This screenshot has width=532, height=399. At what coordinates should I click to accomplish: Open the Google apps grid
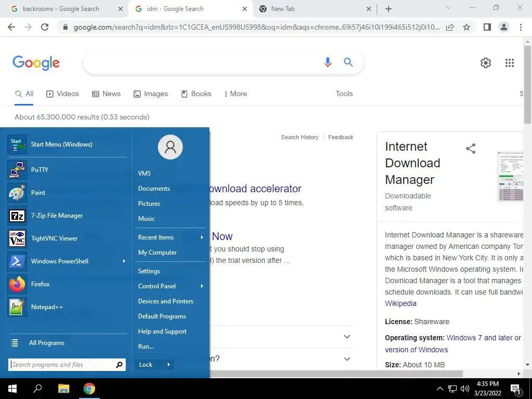[x=509, y=63]
